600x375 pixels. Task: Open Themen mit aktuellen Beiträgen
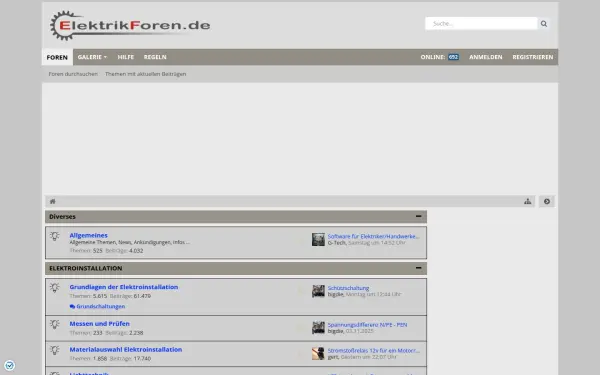click(x=145, y=74)
